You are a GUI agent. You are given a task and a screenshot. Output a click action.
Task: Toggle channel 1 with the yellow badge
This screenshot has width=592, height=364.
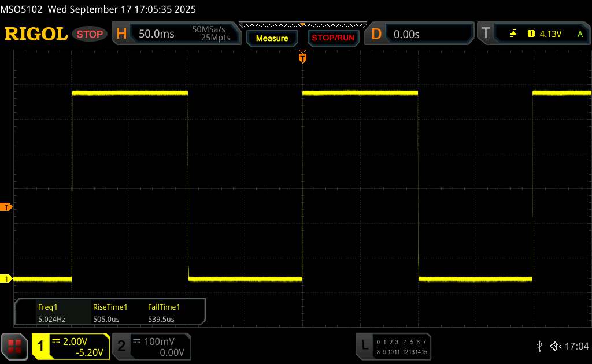coord(41,346)
